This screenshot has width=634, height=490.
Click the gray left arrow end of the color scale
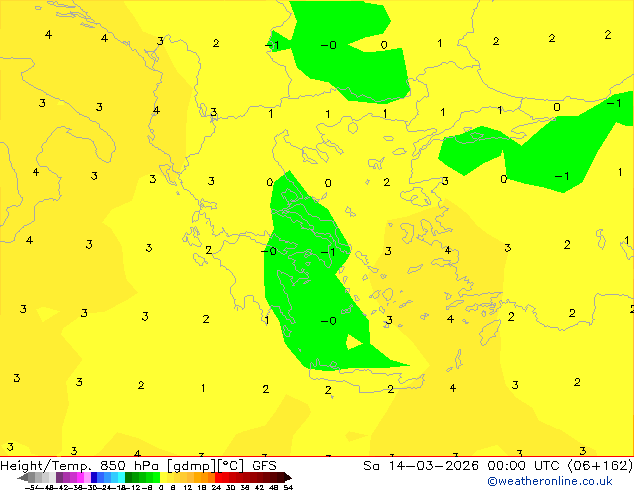pos(23,477)
